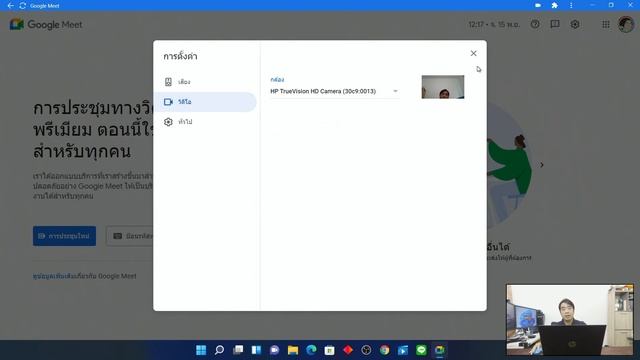Open the red diamond app on taskbar
Screen dimensions: 640x360
[348, 350]
